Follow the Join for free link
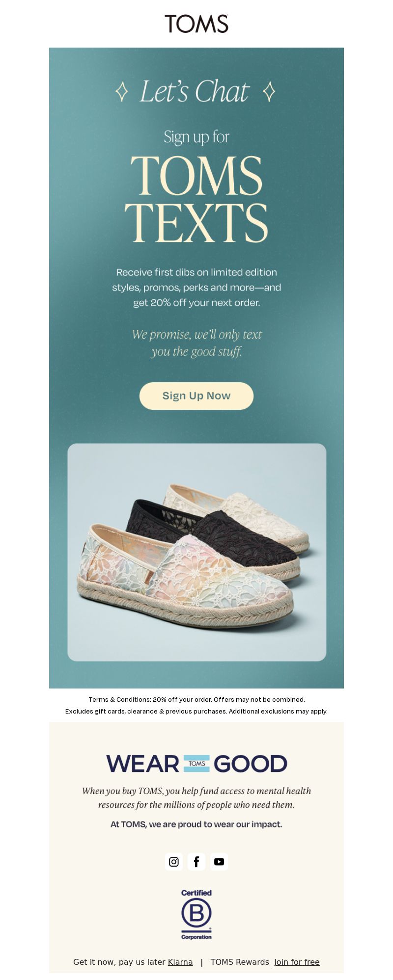 (x=297, y=962)
